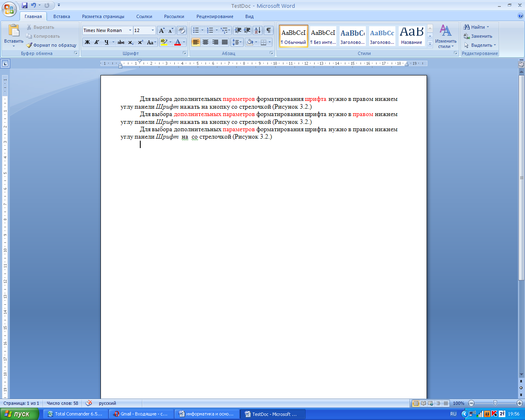This screenshot has width=525, height=420.
Task: Select the Без интервала style
Action: 323,36
